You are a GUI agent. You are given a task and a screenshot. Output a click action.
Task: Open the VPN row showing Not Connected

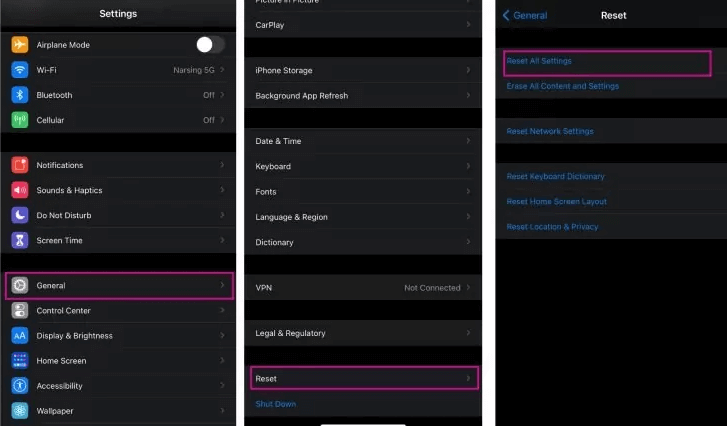click(x=362, y=287)
